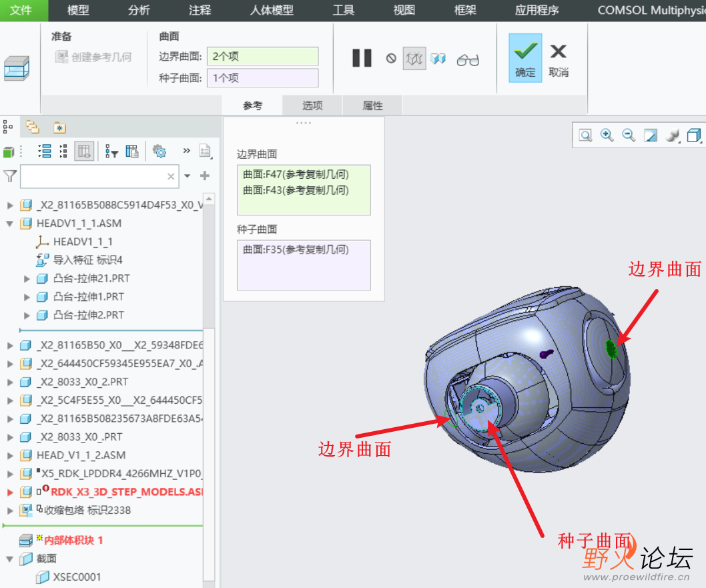Open the 参考 panel tab

252,105
